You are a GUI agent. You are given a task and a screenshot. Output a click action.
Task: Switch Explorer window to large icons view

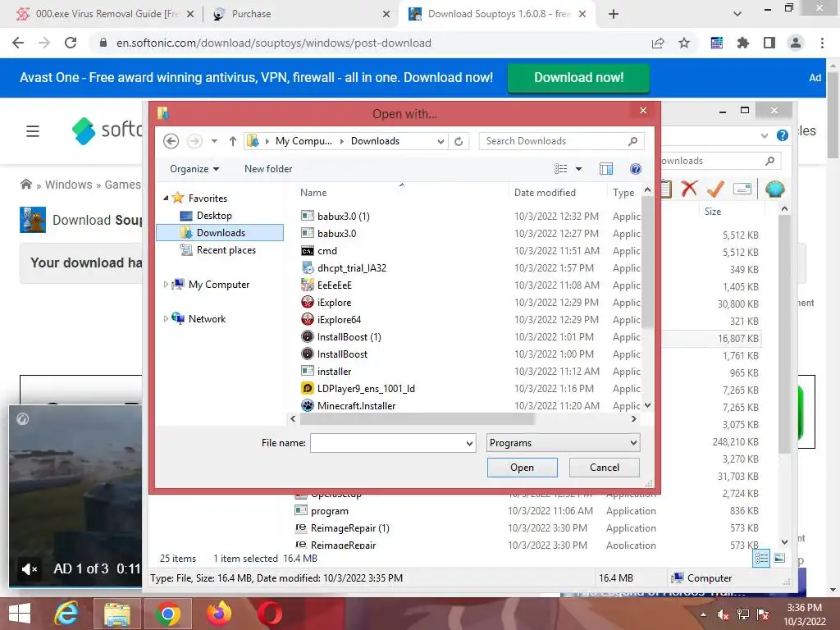pos(779,558)
